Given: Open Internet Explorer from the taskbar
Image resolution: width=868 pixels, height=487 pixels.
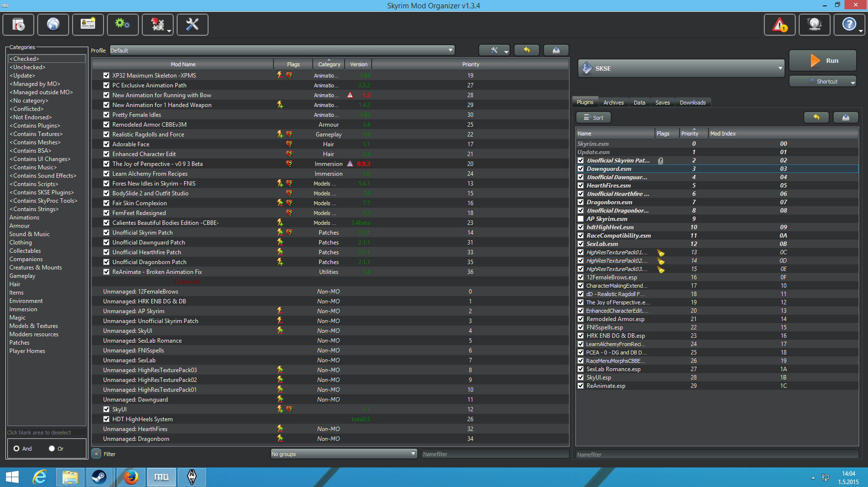Looking at the screenshot, I should pos(39,477).
